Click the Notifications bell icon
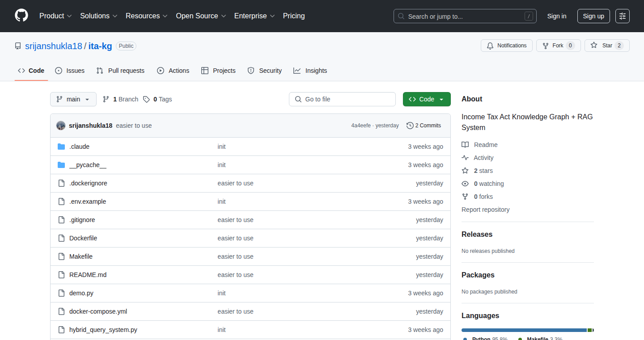This screenshot has width=644, height=340. [490, 46]
